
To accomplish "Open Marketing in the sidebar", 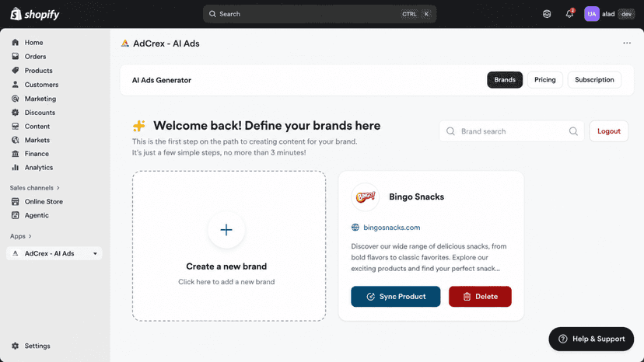I will (x=40, y=99).
